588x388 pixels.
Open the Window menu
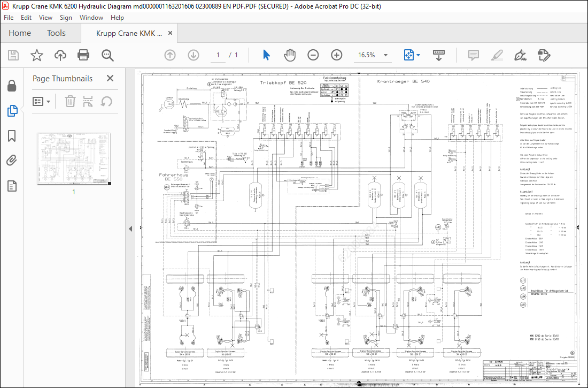[x=91, y=18]
